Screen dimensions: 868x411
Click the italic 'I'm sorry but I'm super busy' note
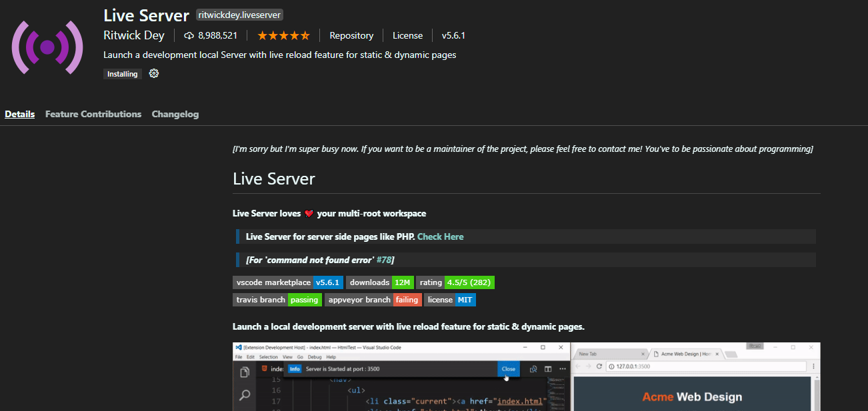pyautogui.click(x=523, y=149)
